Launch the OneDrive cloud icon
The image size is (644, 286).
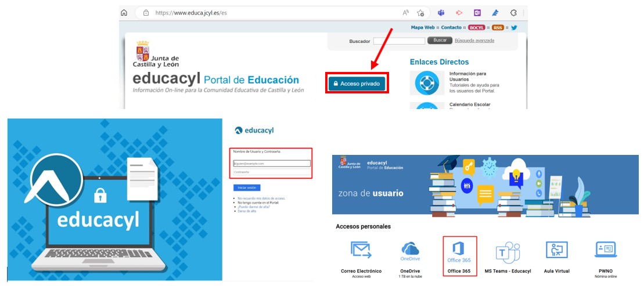(410, 251)
